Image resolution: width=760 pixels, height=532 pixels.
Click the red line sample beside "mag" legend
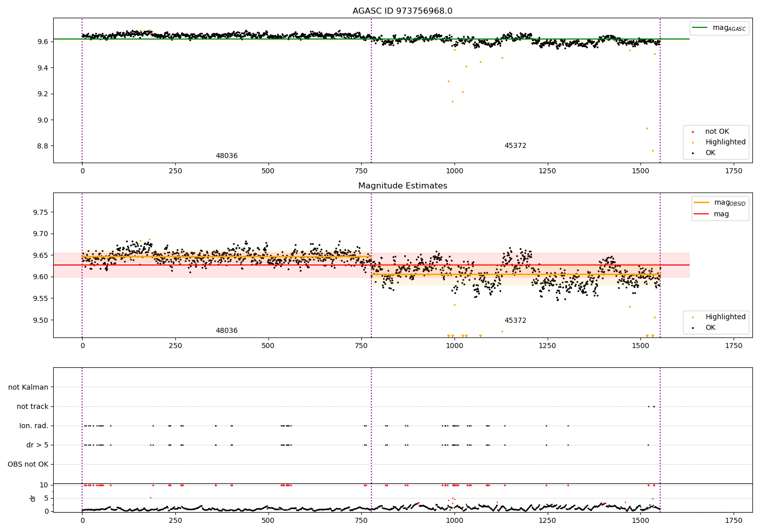point(701,214)
